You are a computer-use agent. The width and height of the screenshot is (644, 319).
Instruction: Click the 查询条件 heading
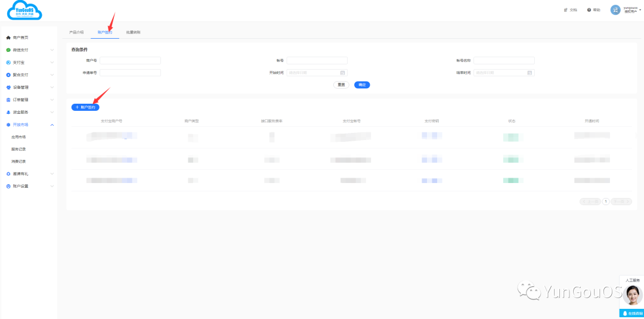[x=79, y=49]
